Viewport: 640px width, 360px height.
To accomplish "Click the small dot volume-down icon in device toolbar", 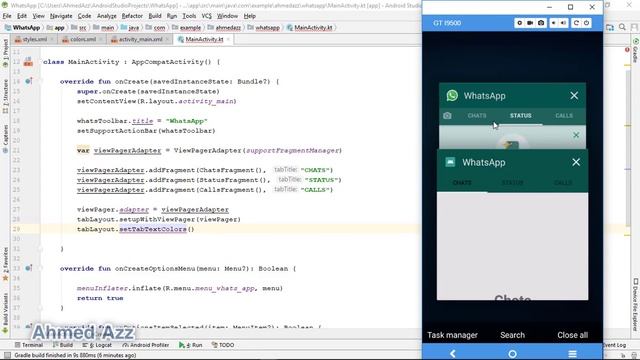I will tap(553, 23).
